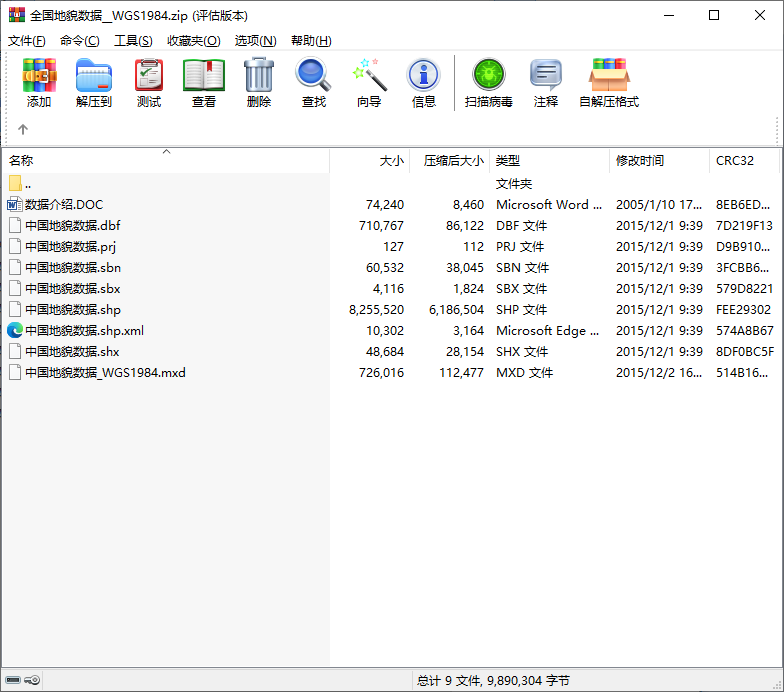784x692 pixels.
Task: Click the SFX (自解压格式) icon
Action: pos(609,75)
